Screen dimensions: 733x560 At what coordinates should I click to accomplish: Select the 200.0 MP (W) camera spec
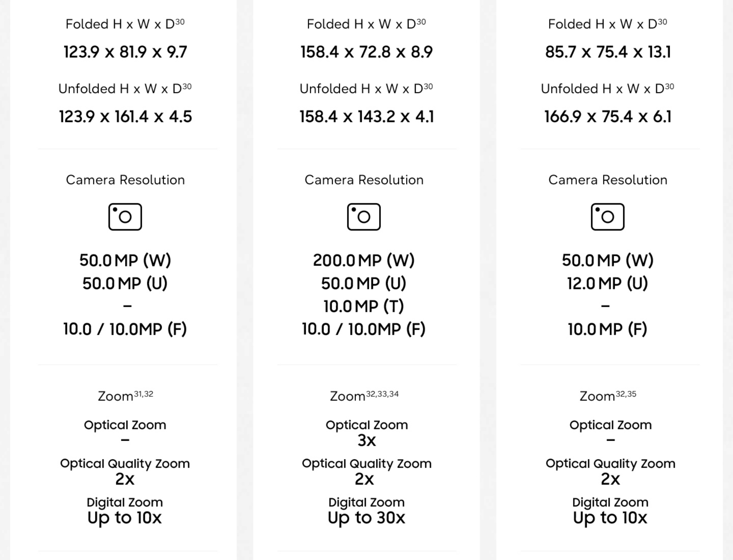(x=364, y=260)
